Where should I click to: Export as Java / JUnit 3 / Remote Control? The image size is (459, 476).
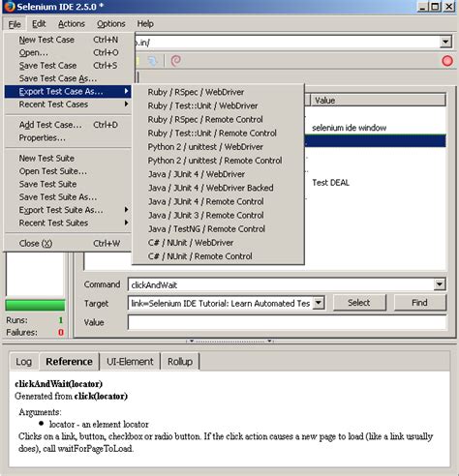[218, 216]
